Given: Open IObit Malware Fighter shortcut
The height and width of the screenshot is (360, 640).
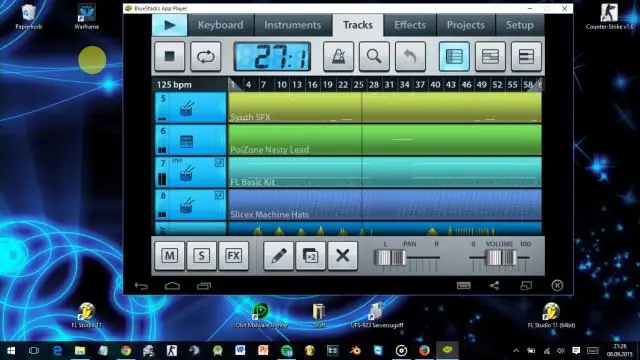Looking at the screenshot, I should pyautogui.click(x=261, y=315).
